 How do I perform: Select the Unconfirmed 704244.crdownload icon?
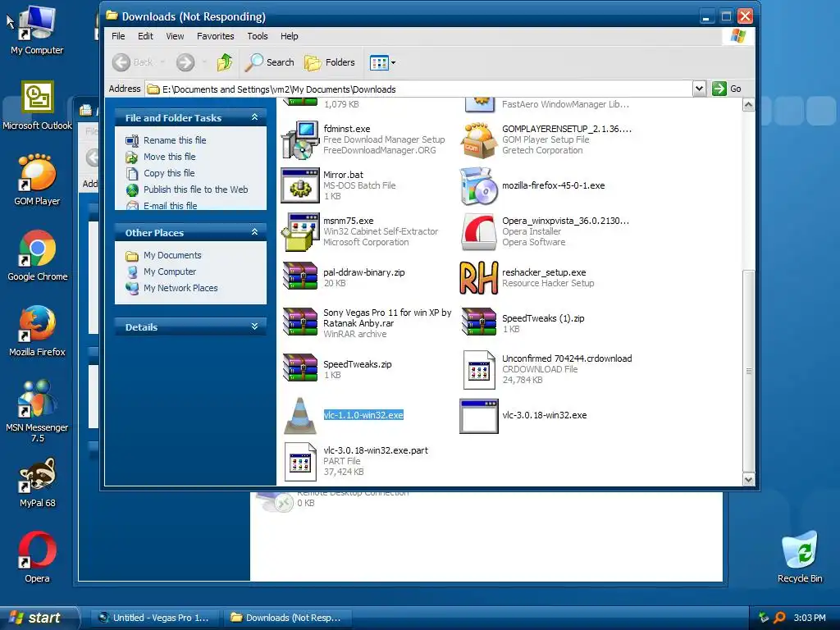pos(478,370)
